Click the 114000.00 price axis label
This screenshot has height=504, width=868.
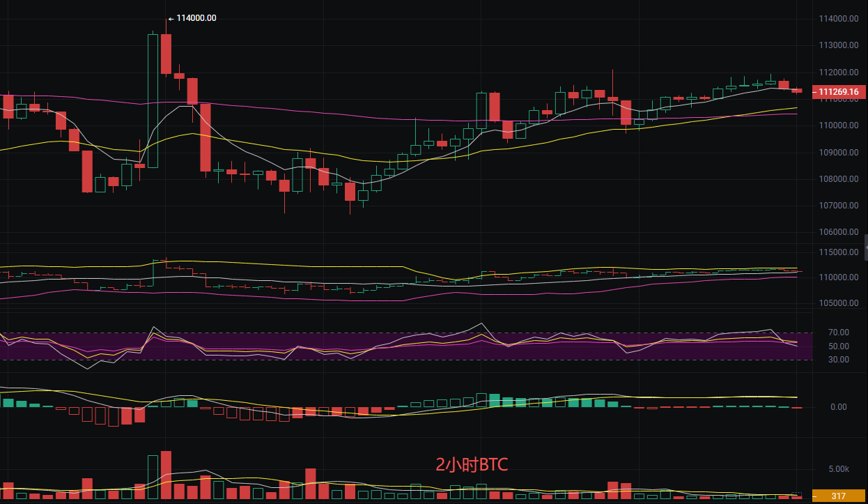tap(838, 19)
